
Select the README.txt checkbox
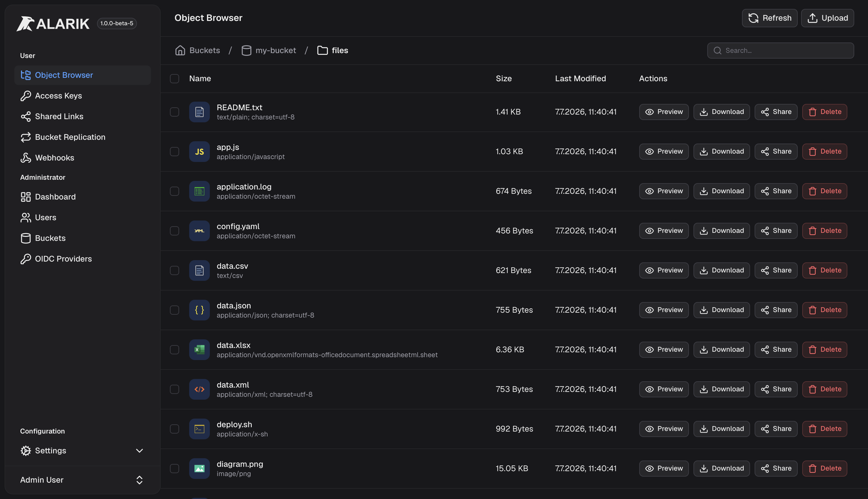[174, 112]
